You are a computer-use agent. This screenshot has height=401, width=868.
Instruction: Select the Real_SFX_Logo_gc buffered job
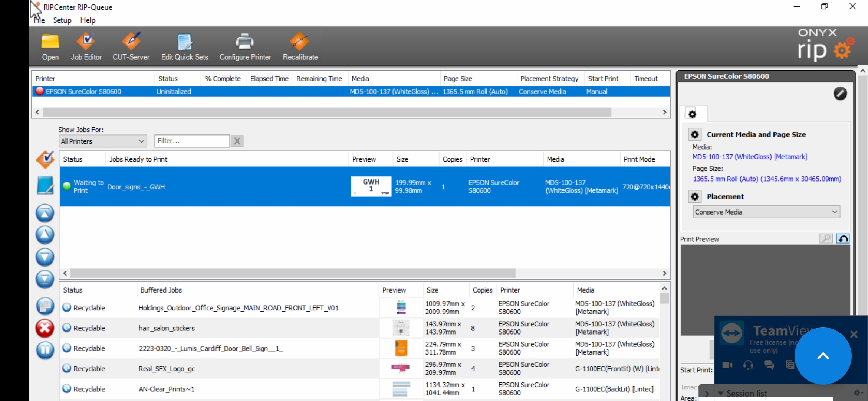point(359,368)
